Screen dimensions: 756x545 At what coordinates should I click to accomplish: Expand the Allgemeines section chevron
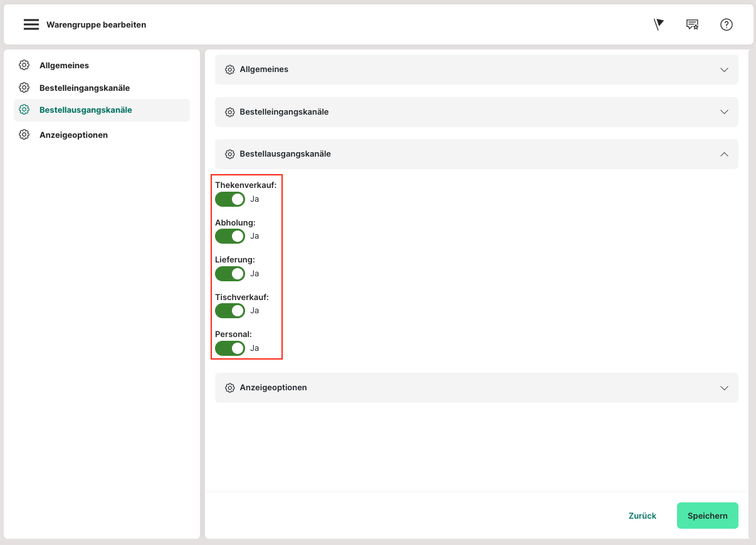(x=724, y=70)
